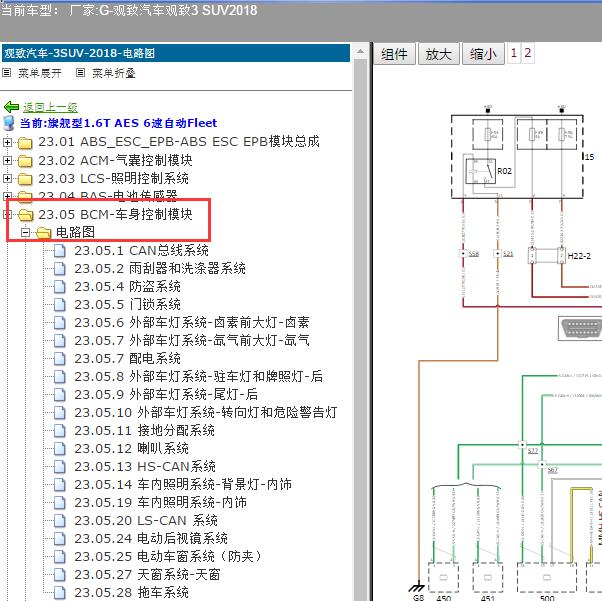Select 23.05.13 HS-CAN系统 text
This screenshot has height=601, width=602.
145,467
